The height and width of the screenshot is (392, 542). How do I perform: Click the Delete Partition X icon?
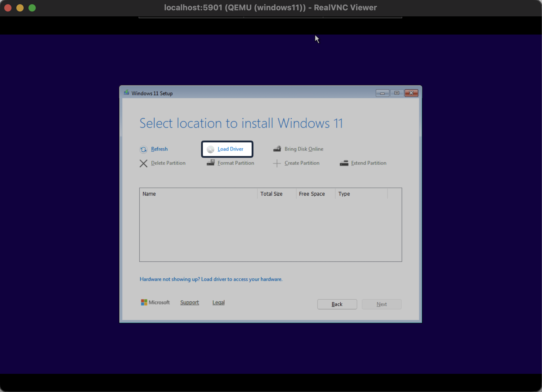click(x=143, y=163)
